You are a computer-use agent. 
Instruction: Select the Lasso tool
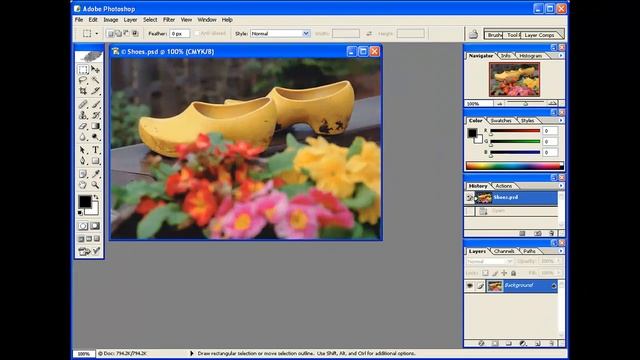83,80
